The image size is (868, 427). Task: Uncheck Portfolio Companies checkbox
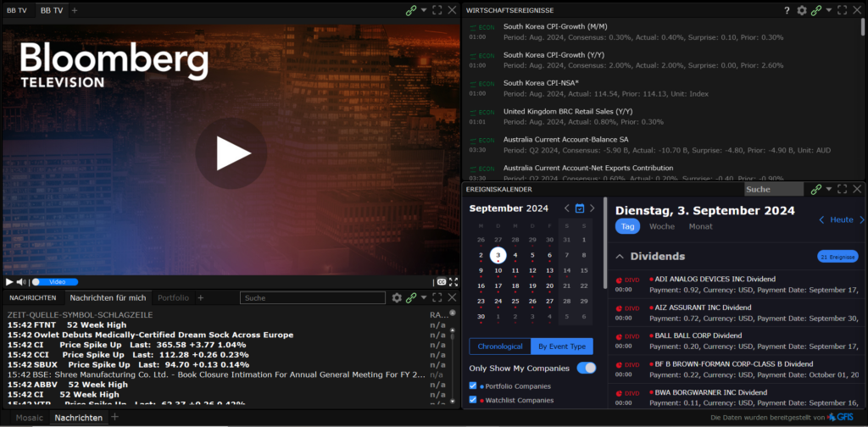click(x=473, y=385)
